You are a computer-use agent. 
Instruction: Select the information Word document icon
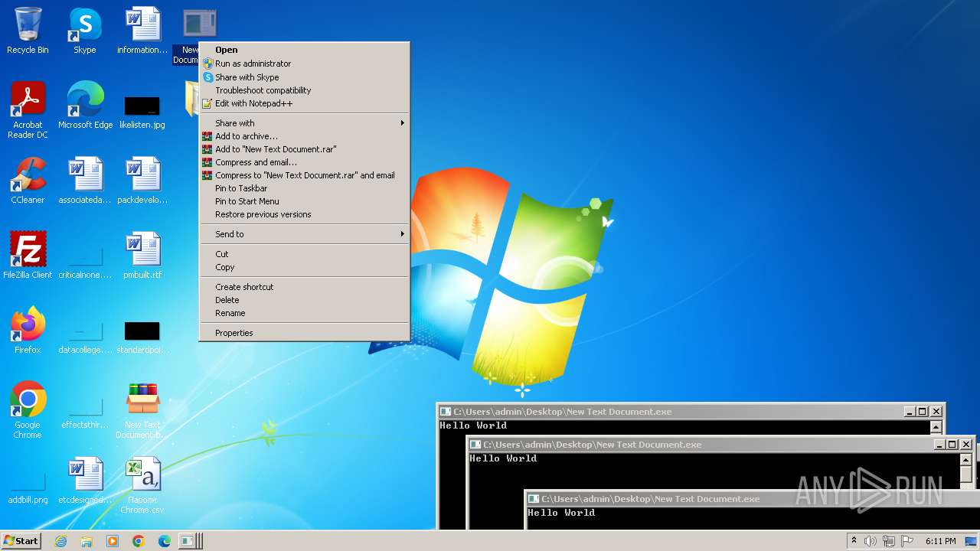142,31
